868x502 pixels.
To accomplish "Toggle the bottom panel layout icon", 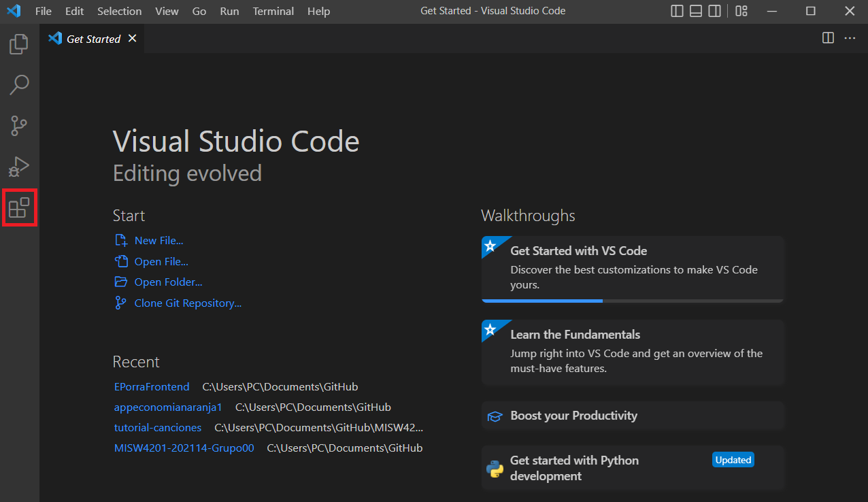I will [x=695, y=11].
